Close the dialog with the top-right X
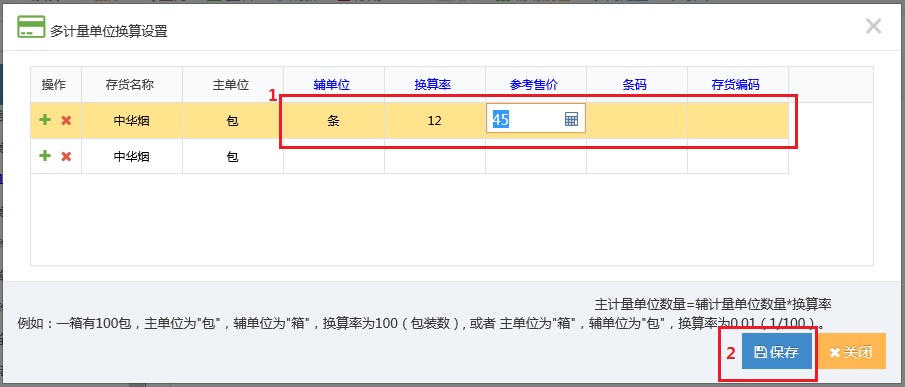This screenshot has height=387, width=905. [873, 27]
